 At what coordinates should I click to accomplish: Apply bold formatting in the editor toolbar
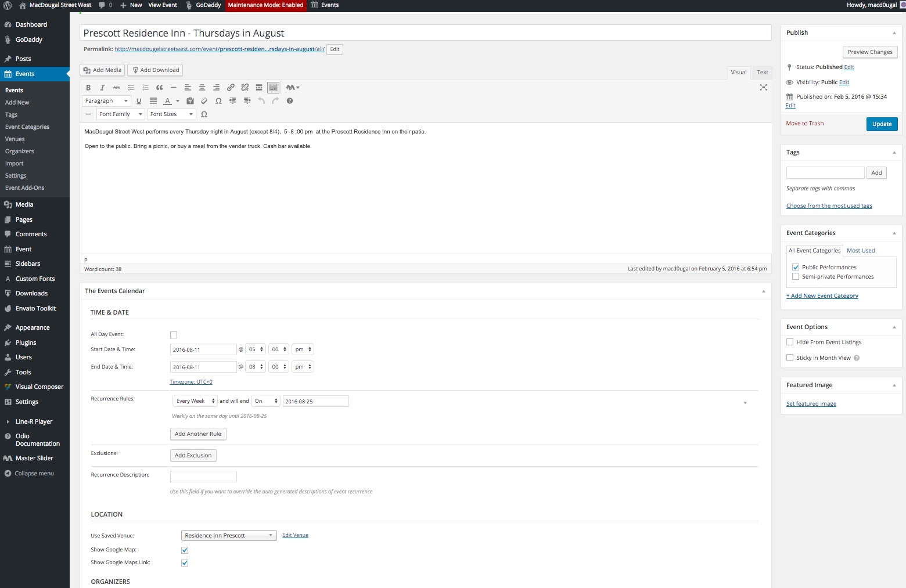pos(88,88)
